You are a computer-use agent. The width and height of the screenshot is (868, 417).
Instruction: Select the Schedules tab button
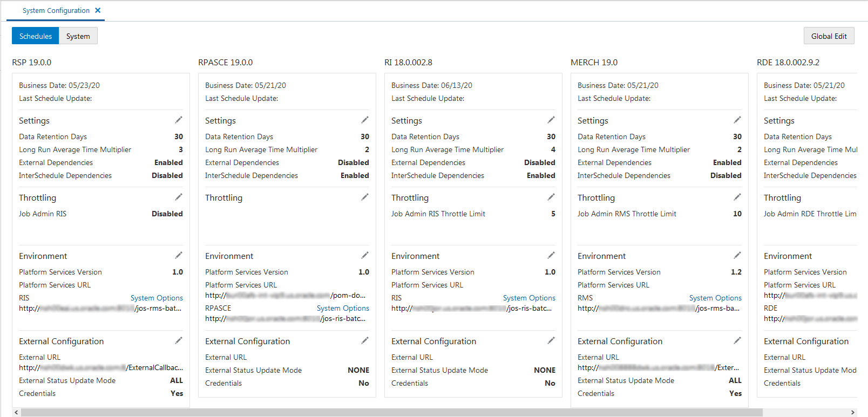(x=36, y=36)
